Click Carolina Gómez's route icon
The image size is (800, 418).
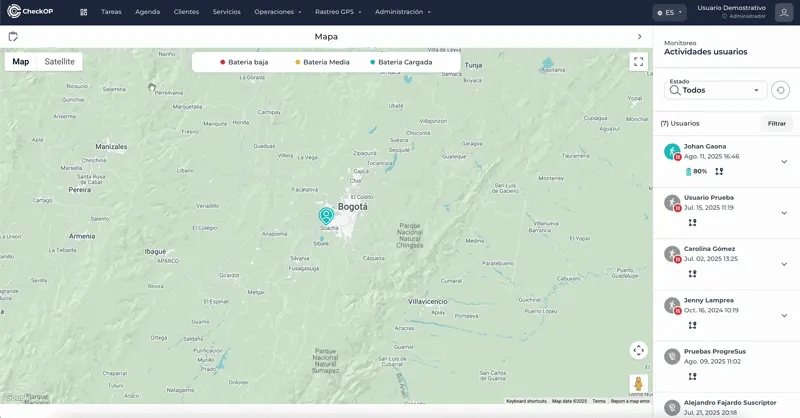pos(692,274)
